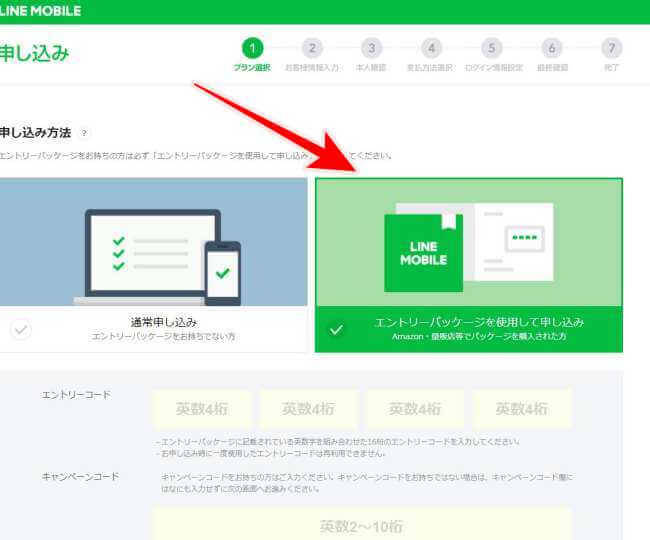Select step 7 circle in progress bar
Screen dimensions: 650x540
[x=612, y=48]
